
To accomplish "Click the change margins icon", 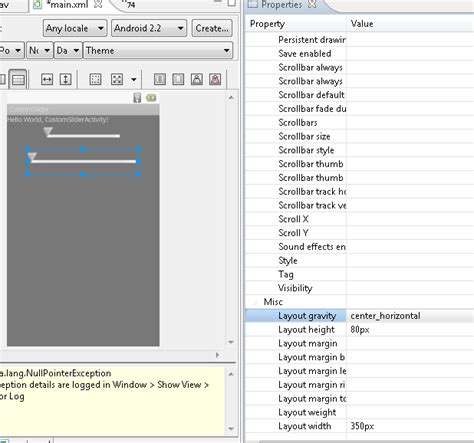I will (x=95, y=79).
